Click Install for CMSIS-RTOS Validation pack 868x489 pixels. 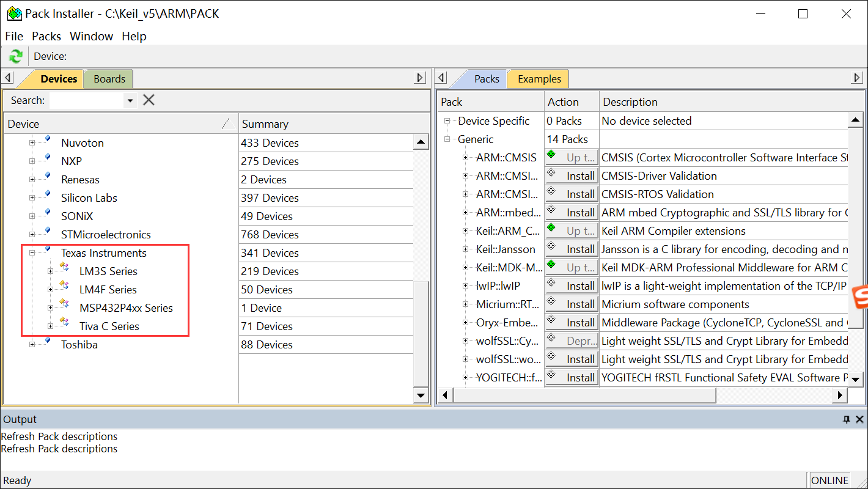click(572, 194)
